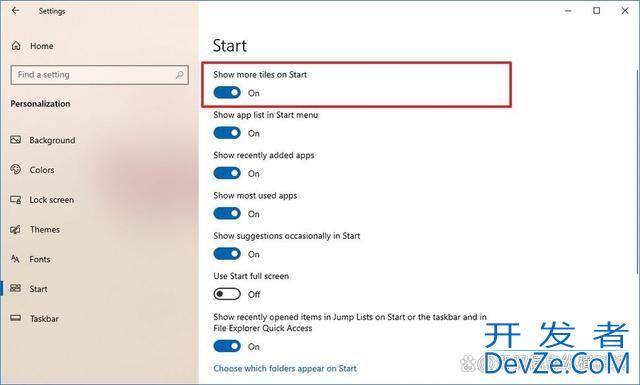Open the Home settings page
The height and width of the screenshot is (385, 640).
tap(42, 46)
